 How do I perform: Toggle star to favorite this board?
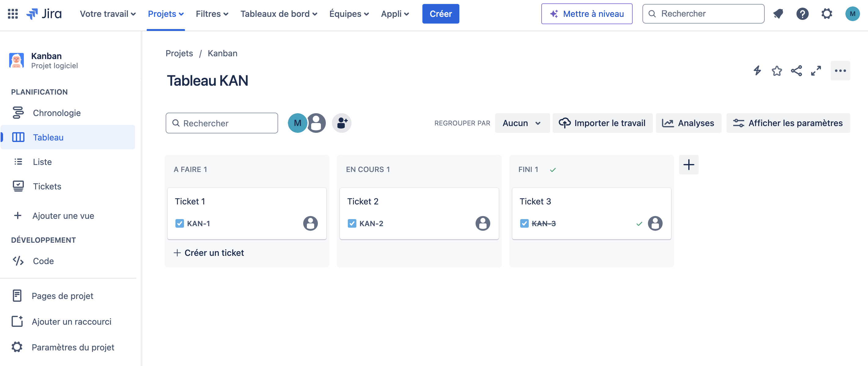pos(777,71)
